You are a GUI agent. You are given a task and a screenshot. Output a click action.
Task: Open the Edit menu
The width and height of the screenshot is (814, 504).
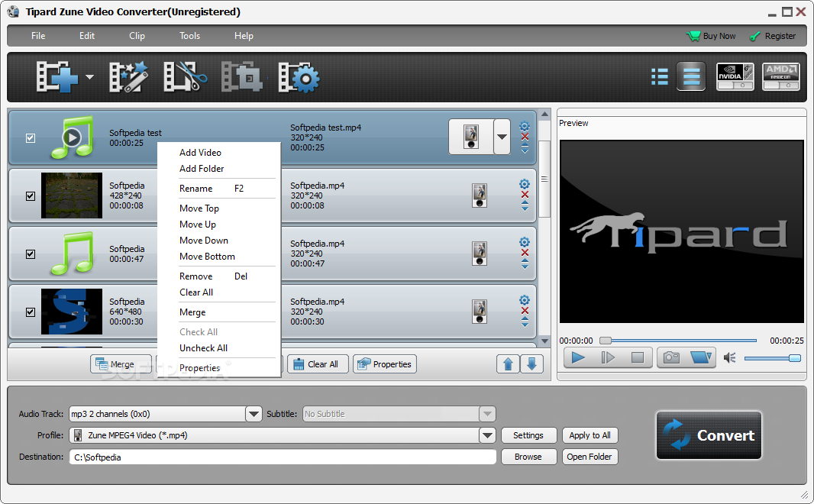point(87,36)
